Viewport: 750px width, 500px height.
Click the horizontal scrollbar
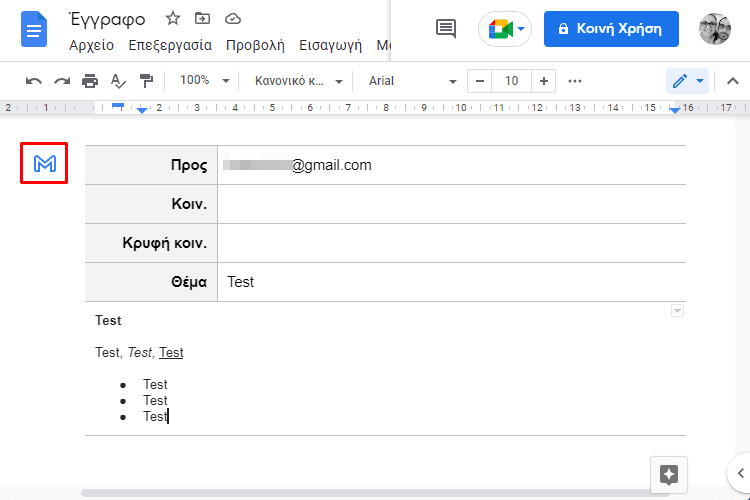(373, 492)
